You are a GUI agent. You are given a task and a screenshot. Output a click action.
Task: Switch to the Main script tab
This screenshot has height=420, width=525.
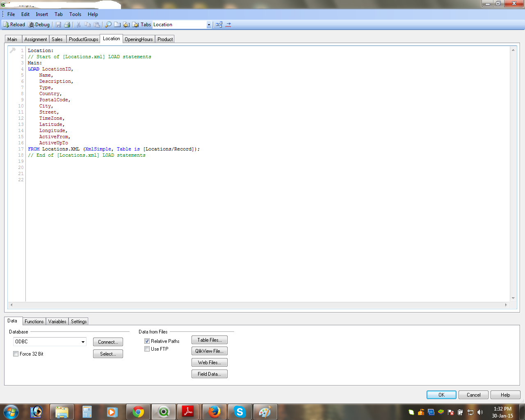[x=12, y=39]
